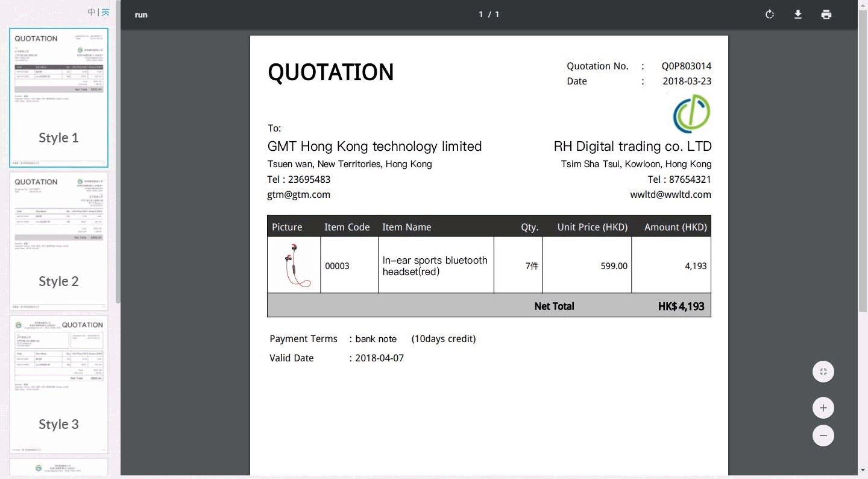Click the valid date 2018-04-07

[380, 358]
